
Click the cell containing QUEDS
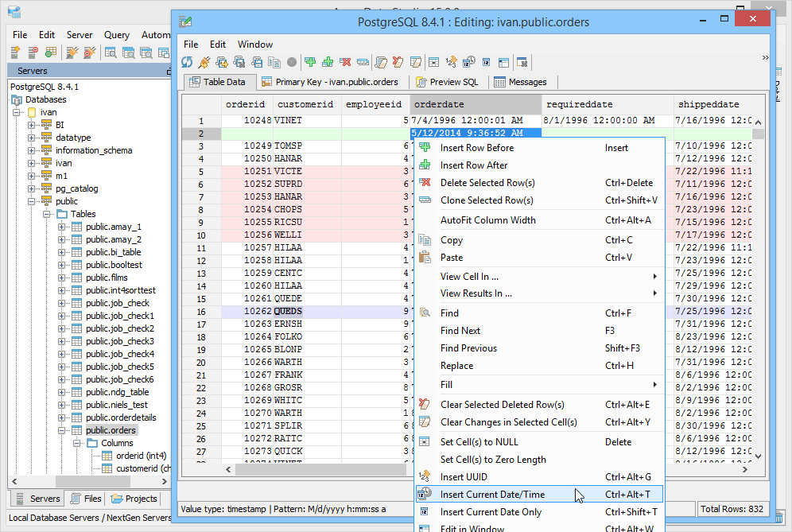coord(307,311)
